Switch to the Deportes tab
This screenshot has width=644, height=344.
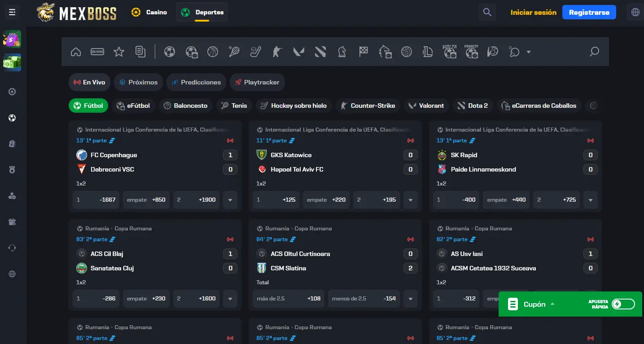point(202,12)
